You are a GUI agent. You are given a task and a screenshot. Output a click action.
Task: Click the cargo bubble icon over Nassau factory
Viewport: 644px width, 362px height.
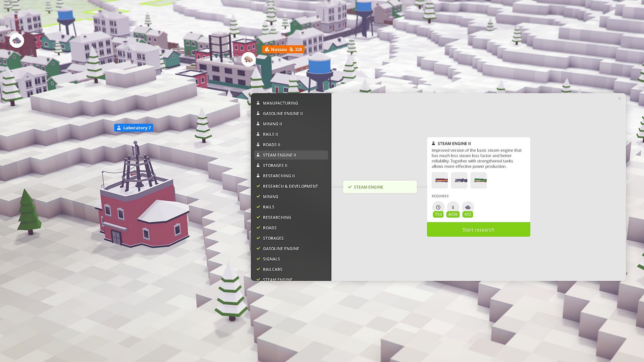point(248,60)
